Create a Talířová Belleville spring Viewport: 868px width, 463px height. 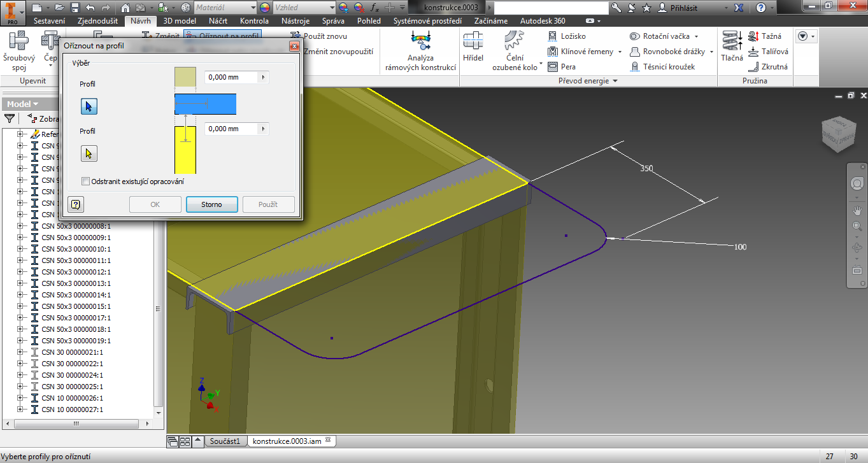(769, 52)
